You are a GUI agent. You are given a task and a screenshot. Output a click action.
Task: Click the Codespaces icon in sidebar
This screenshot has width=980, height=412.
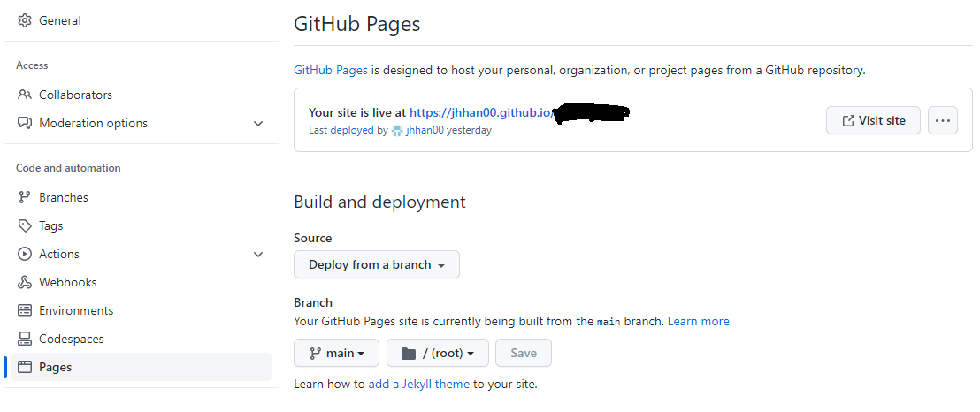click(x=25, y=339)
